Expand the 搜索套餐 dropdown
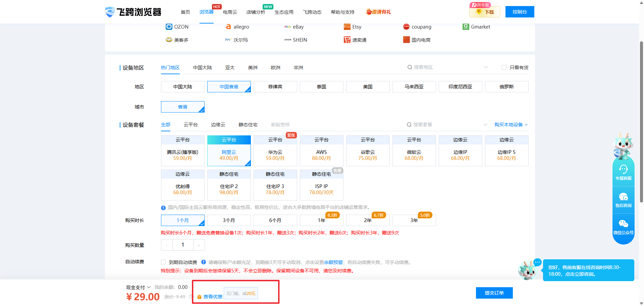The image size is (644, 306). pyautogui.click(x=485, y=125)
